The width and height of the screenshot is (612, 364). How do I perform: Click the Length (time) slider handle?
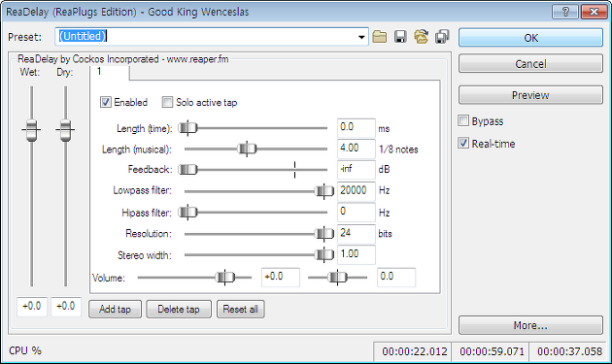[x=187, y=127]
